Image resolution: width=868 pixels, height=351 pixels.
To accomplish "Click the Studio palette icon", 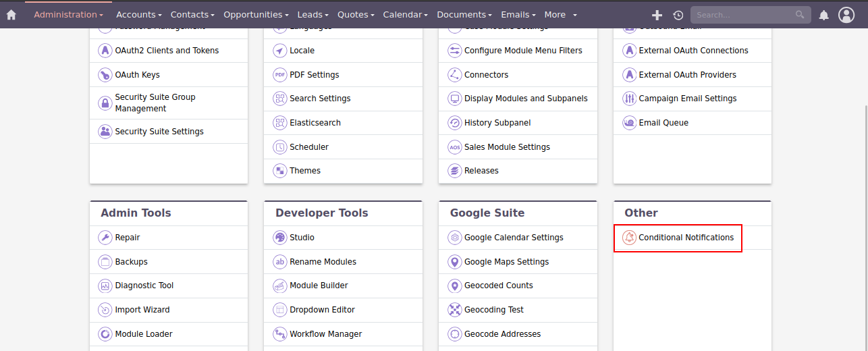I will tap(279, 238).
